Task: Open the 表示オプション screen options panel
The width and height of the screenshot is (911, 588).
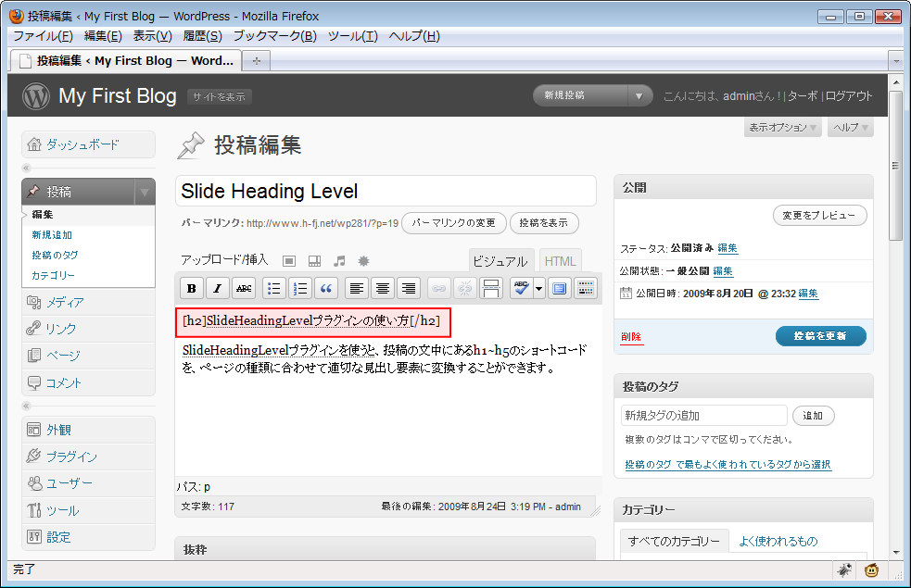Action: tap(782, 127)
